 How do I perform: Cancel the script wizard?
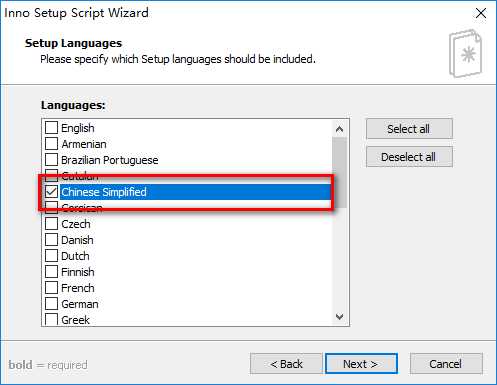[x=446, y=364]
